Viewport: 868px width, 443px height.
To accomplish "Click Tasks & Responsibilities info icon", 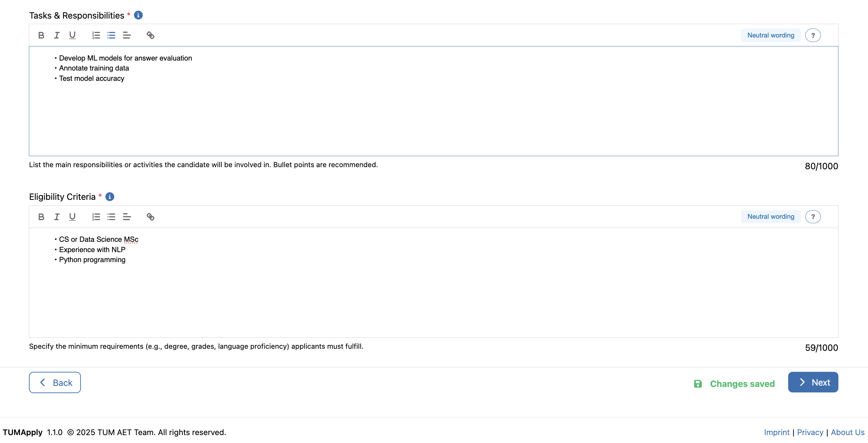I will [x=138, y=15].
